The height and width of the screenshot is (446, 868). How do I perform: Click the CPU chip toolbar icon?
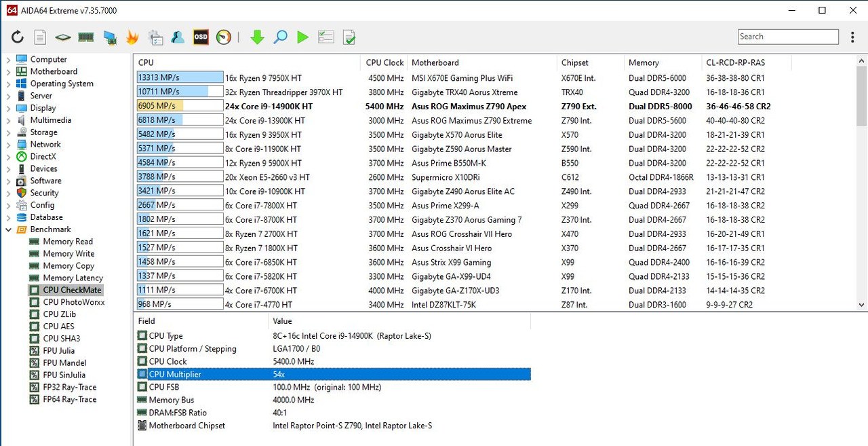pyautogui.click(x=63, y=37)
